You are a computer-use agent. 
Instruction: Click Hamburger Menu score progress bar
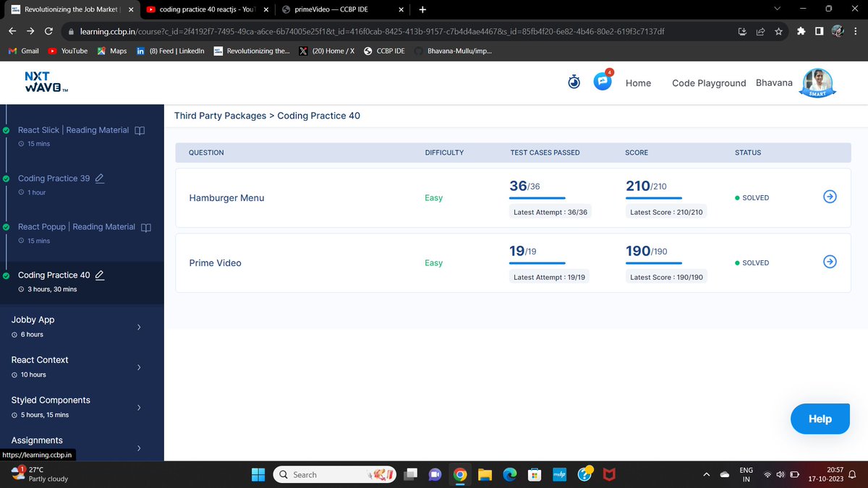pos(654,198)
